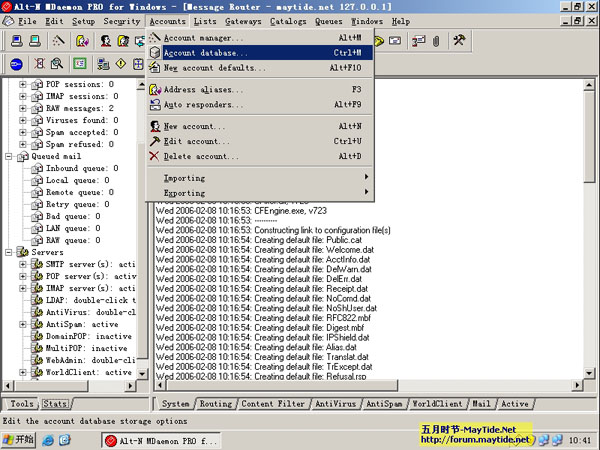Viewport: 600px width, 450px height.
Task: Open the Importing submenu
Action: [x=259, y=178]
